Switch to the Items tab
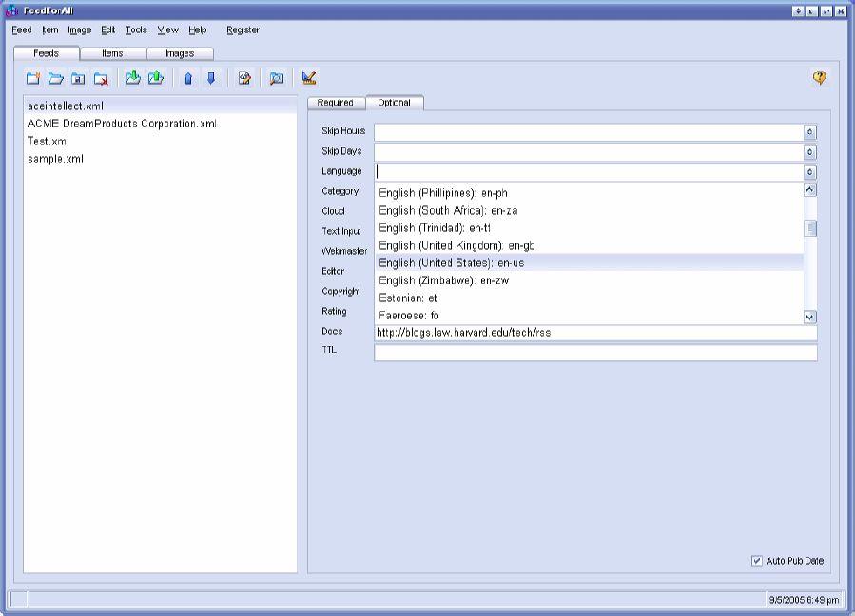This screenshot has height=616, width=855. [x=112, y=53]
